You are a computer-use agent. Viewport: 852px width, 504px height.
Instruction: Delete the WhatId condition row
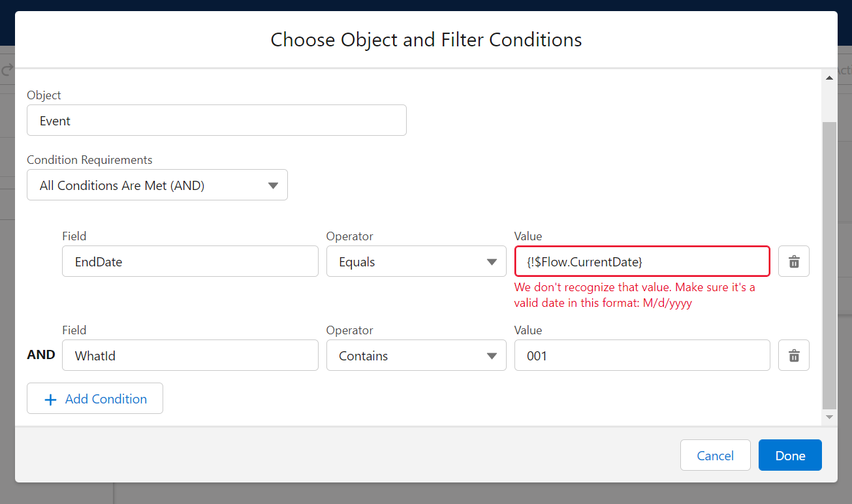794,356
